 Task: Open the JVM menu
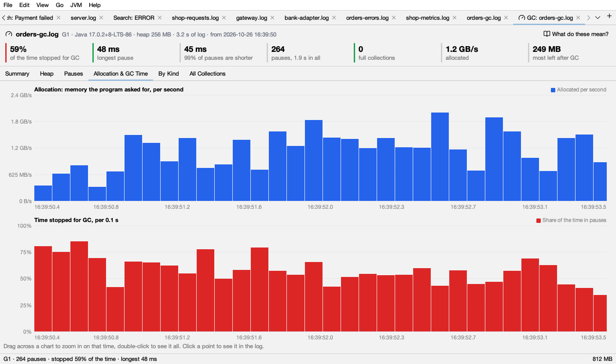coord(77,5)
